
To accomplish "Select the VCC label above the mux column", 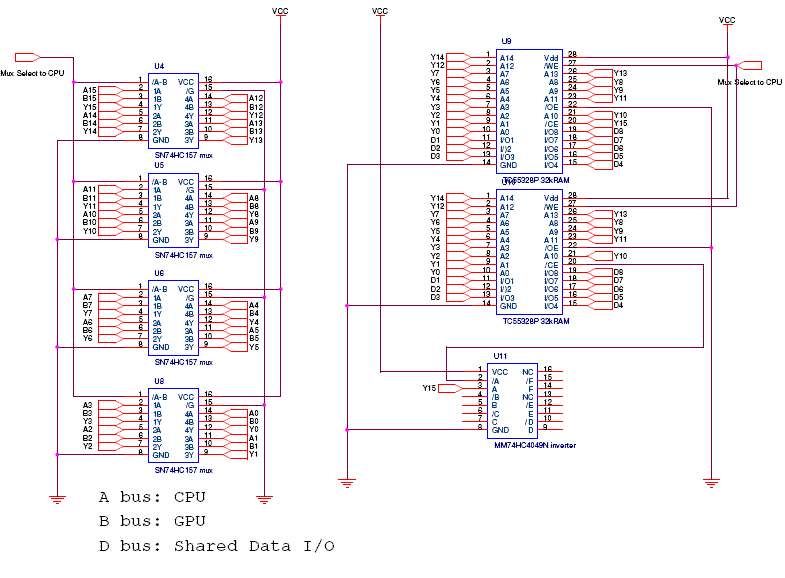I will tap(283, 11).
